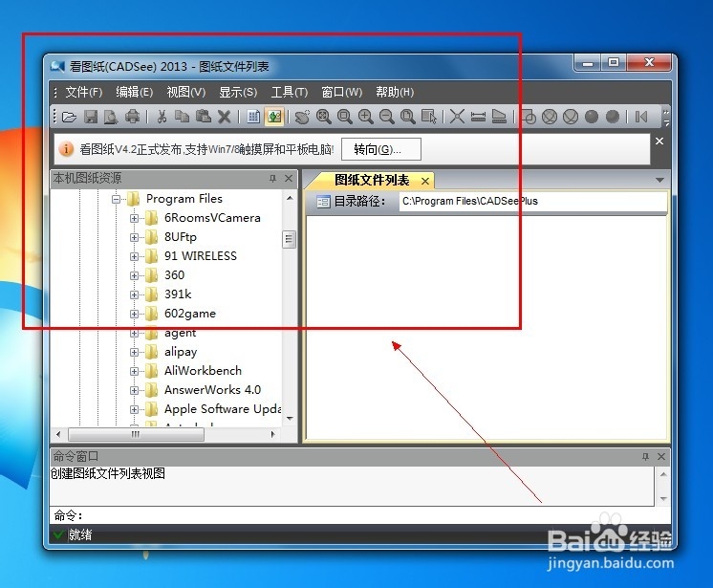Screen dimensions: 713x588
Task: Select the distance measure ruler icon
Action: [478, 117]
